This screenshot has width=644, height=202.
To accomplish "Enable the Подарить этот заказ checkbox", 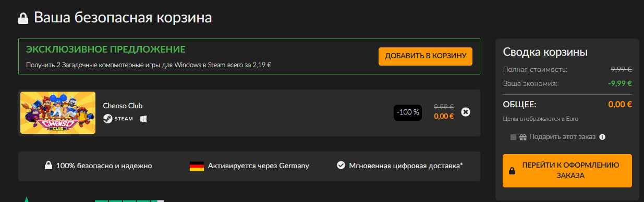I will click(513, 137).
